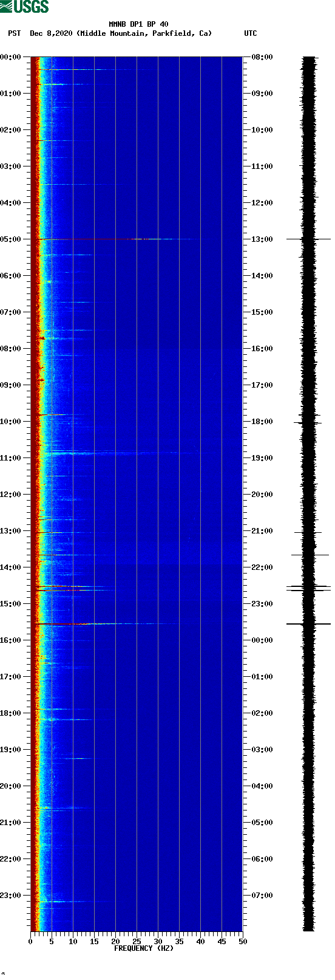Click the waveform spike near 18:00 UTC
Image resolution: width=335 pixels, height=980 pixels.
pos(308,422)
